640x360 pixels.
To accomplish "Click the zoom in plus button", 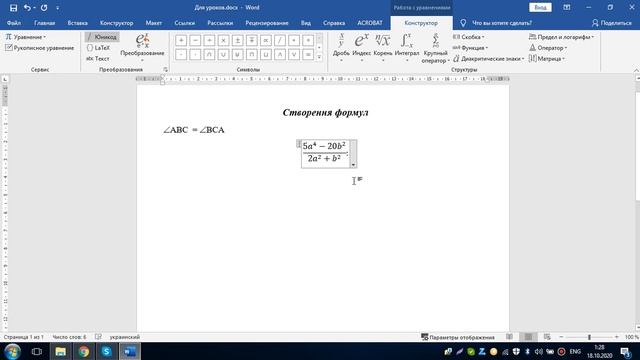I will click(x=616, y=337).
